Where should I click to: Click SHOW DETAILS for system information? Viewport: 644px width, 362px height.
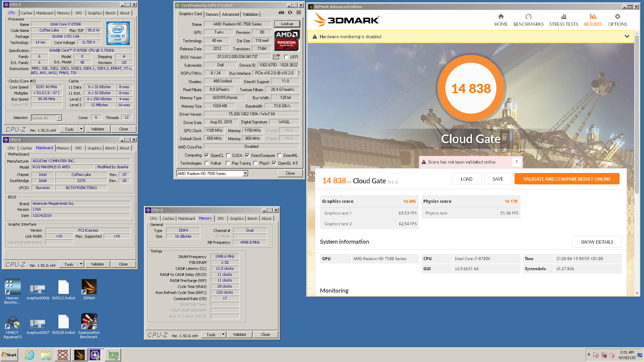(x=597, y=242)
